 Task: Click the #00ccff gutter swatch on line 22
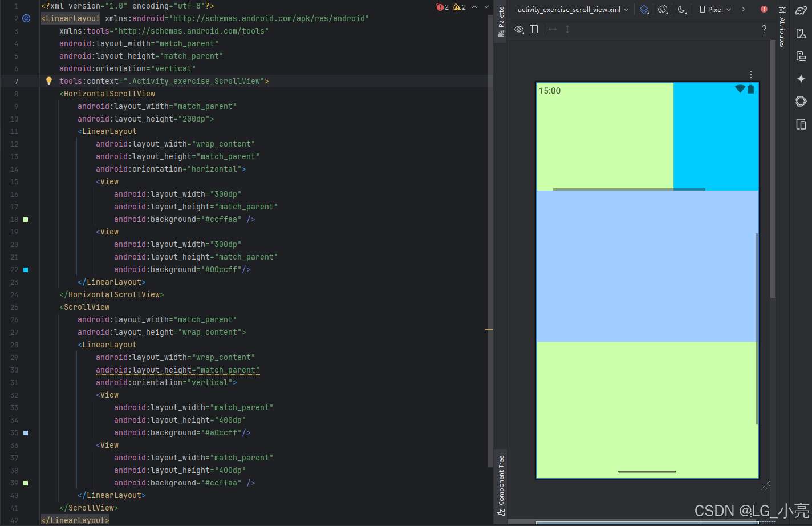click(x=26, y=270)
